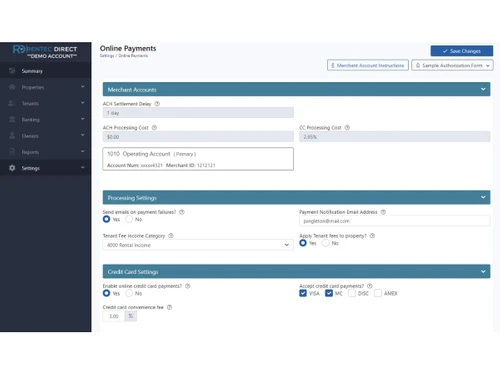Click the ACH Settlement Delay field

coord(198,113)
